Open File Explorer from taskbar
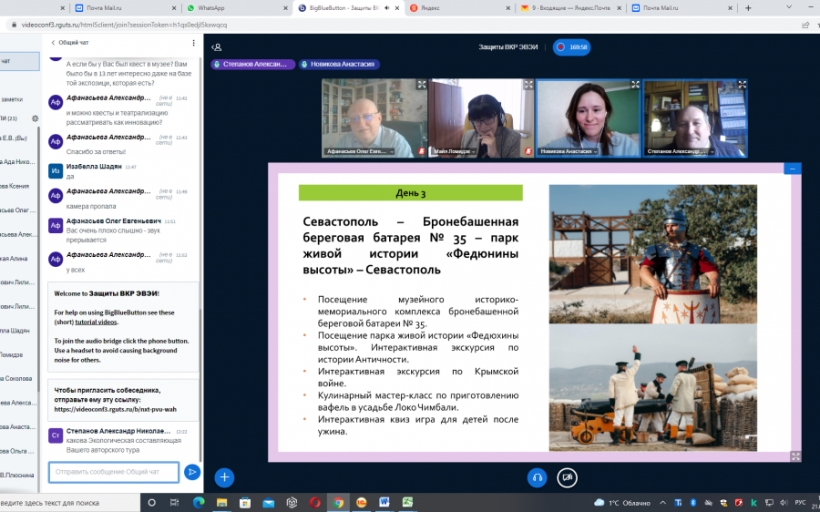The width and height of the screenshot is (820, 512). pos(222,503)
